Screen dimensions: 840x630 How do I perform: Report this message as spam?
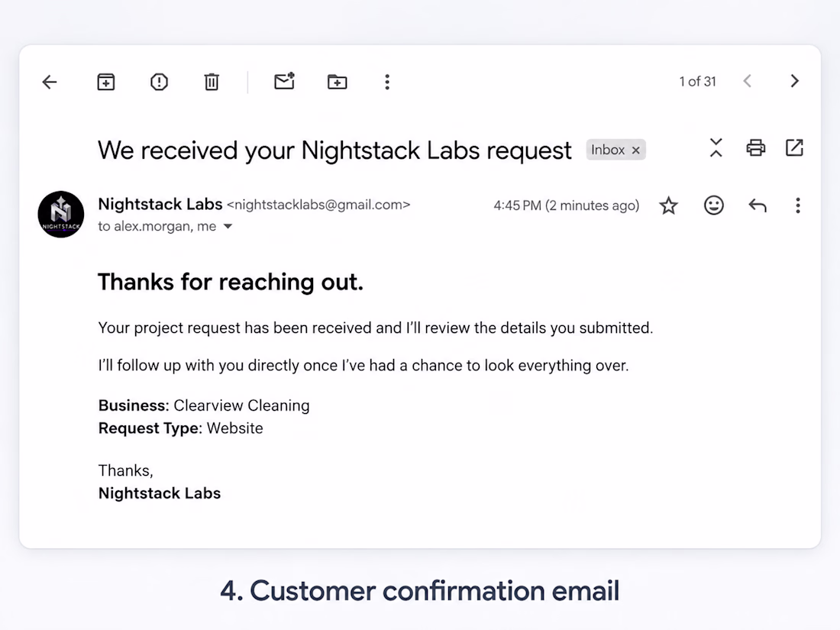[159, 82]
